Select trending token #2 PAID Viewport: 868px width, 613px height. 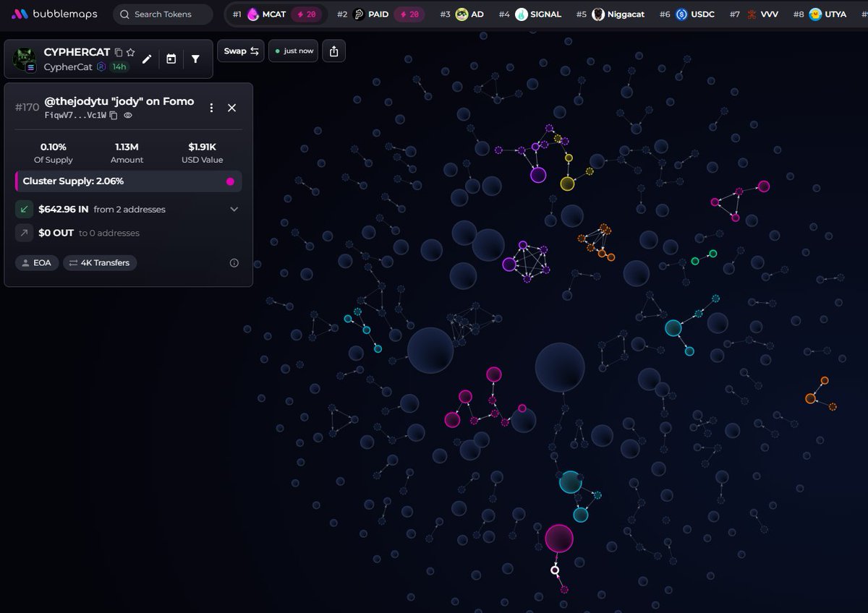click(380, 14)
